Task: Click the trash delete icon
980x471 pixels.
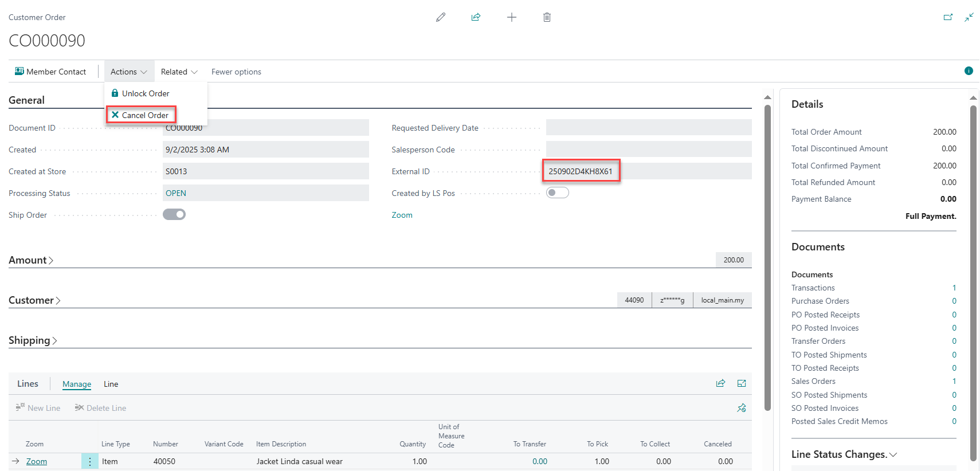Action: click(x=547, y=17)
